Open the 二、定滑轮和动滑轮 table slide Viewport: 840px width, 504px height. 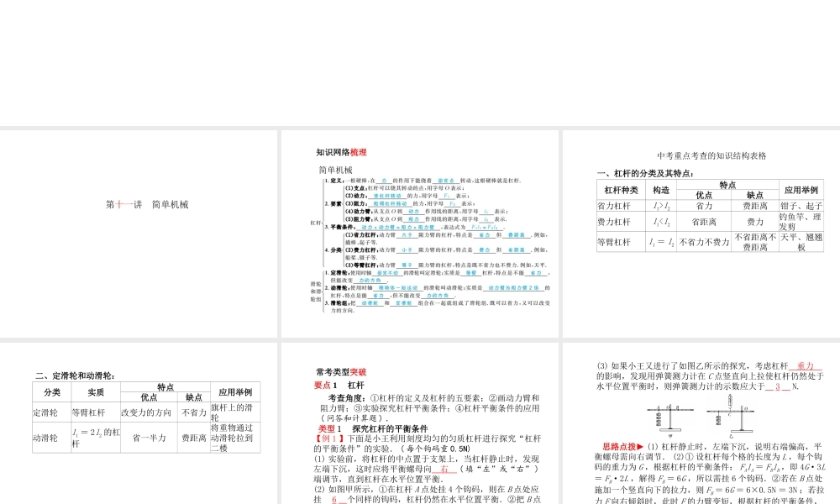coord(139,423)
